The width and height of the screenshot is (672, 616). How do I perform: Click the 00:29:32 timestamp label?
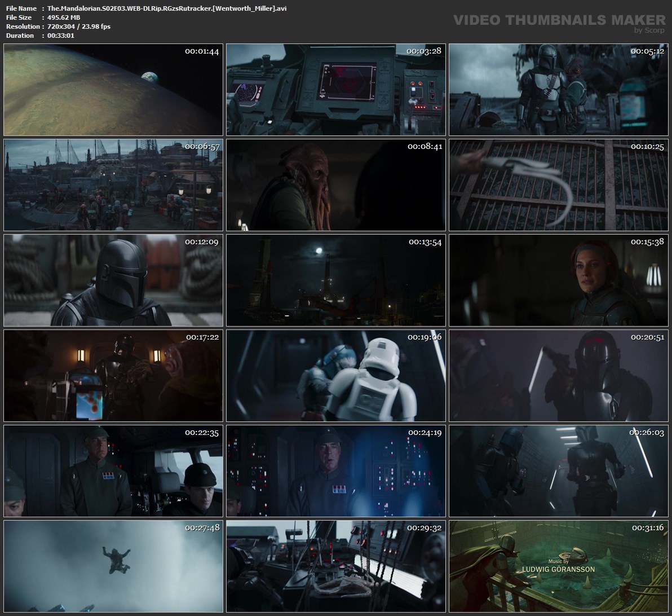(425, 528)
